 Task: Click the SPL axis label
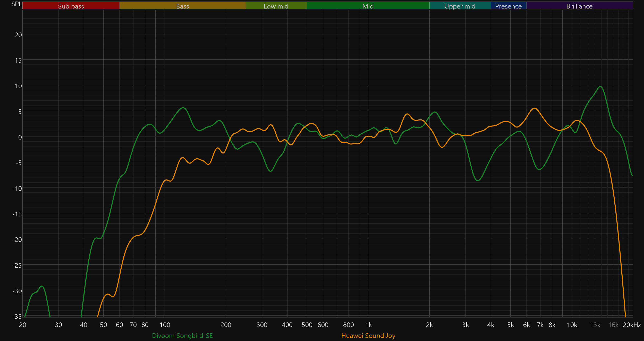point(16,4)
